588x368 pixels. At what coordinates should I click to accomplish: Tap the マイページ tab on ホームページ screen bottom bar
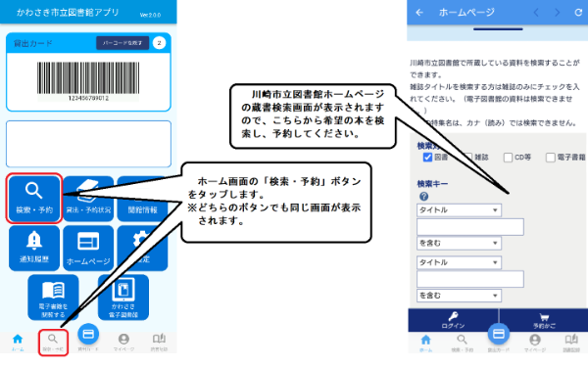tap(535, 343)
